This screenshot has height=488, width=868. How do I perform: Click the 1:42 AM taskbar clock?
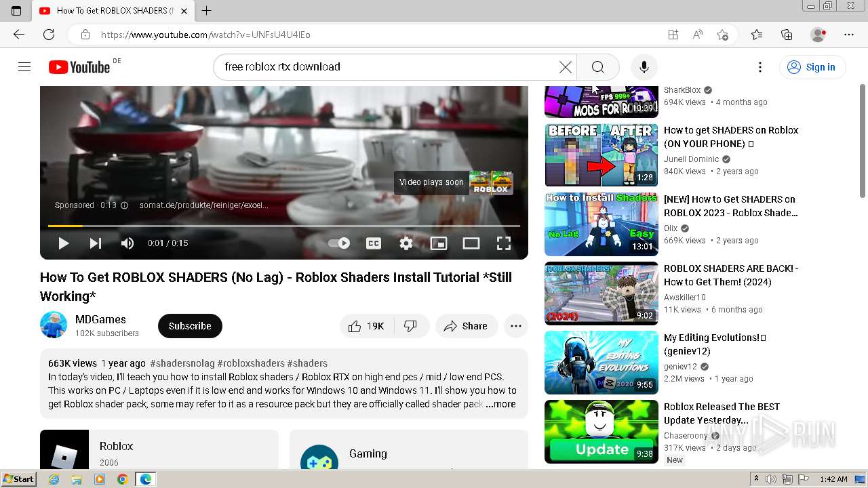(x=833, y=479)
